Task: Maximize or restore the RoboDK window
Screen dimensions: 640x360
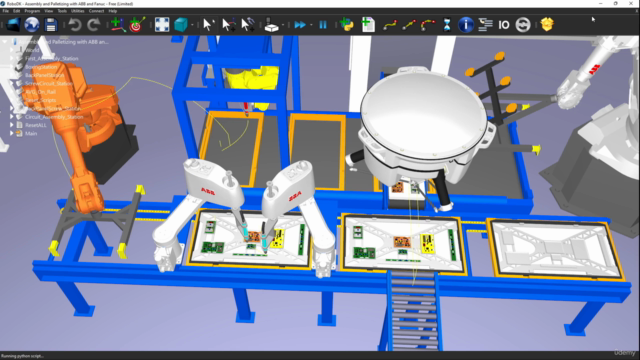Action: 616,4
